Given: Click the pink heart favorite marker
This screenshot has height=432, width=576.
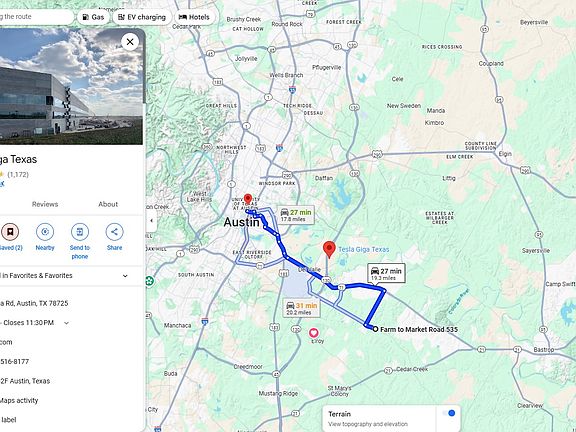Looking at the screenshot, I should point(313,333).
